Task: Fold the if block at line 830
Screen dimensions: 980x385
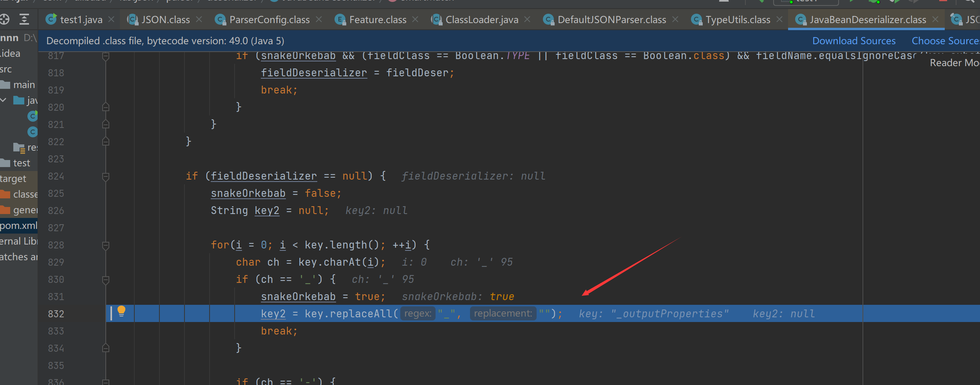Action: pos(105,280)
